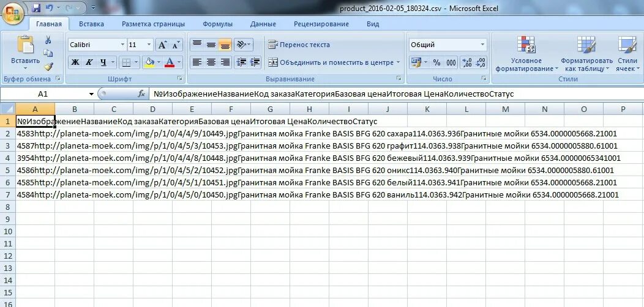
Task: Expand the borders dropdown arrow
Action: click(137, 62)
